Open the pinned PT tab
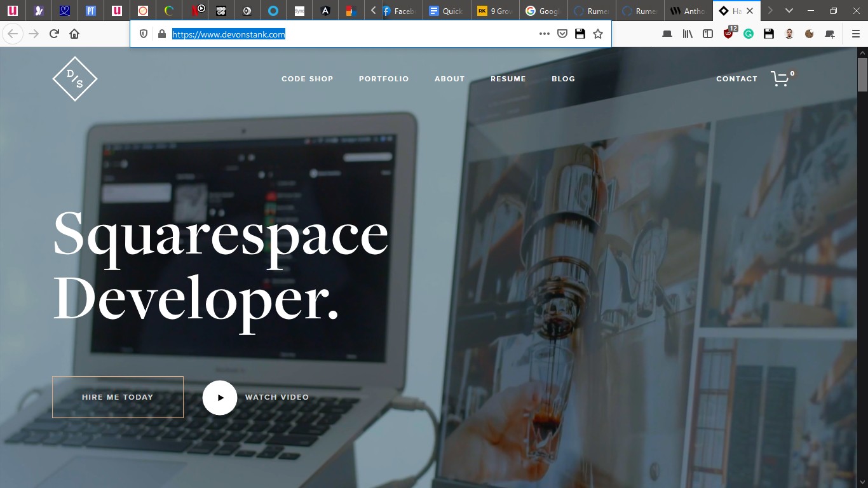Viewport: 868px width, 488px height. [91, 11]
